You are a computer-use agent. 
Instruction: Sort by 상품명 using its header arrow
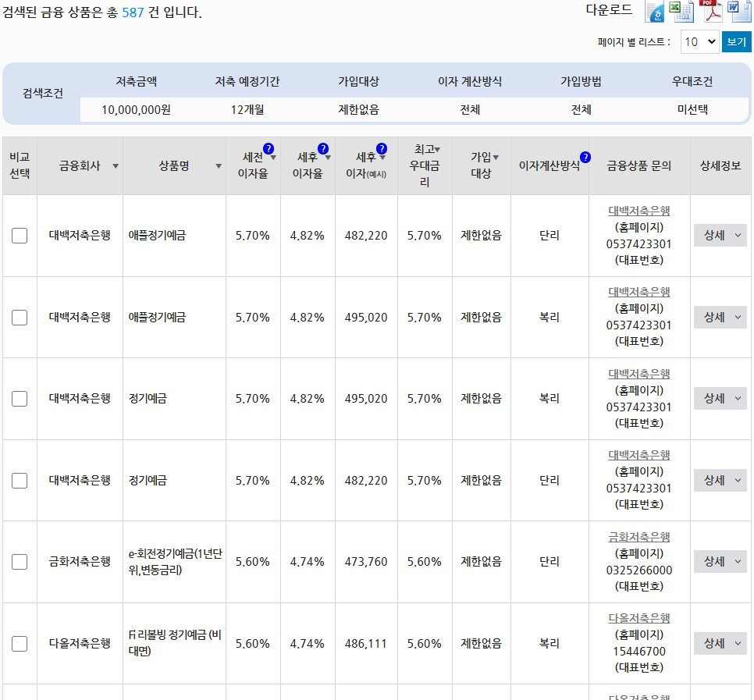coord(219,166)
